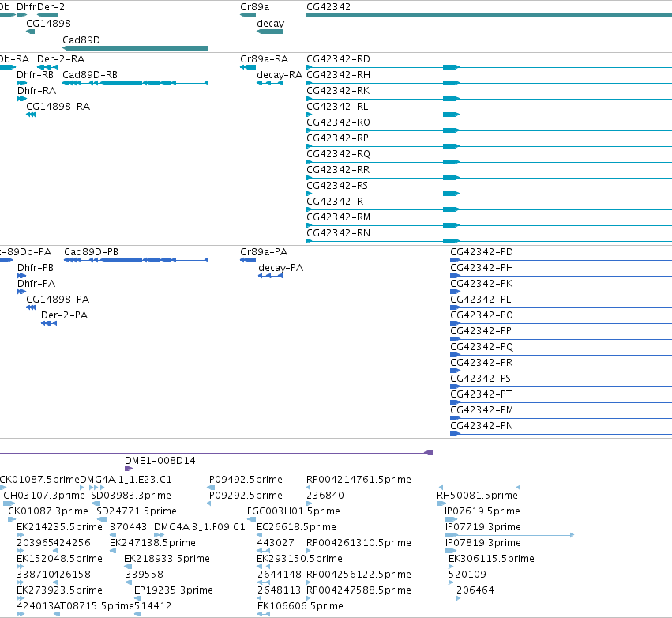Select EST IP07819.3prime
672x618 pixels.
coord(483,543)
